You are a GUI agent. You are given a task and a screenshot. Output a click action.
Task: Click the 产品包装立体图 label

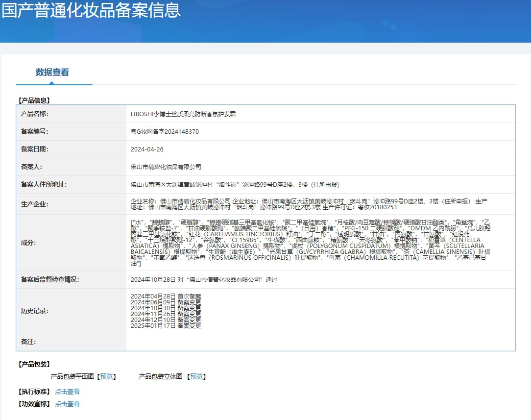coord(161,376)
